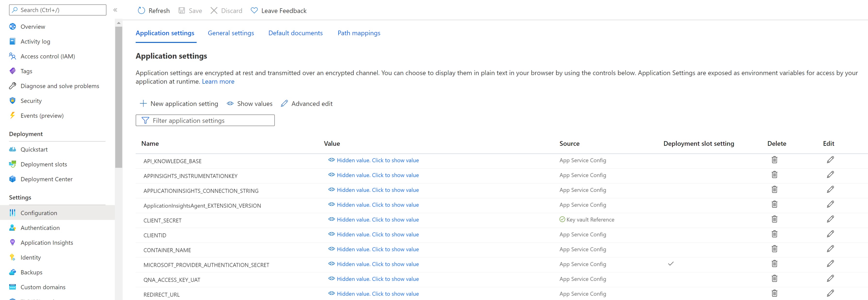Image resolution: width=868 pixels, height=300 pixels.
Task: Open Diagnose and solve problems
Action: (x=60, y=86)
